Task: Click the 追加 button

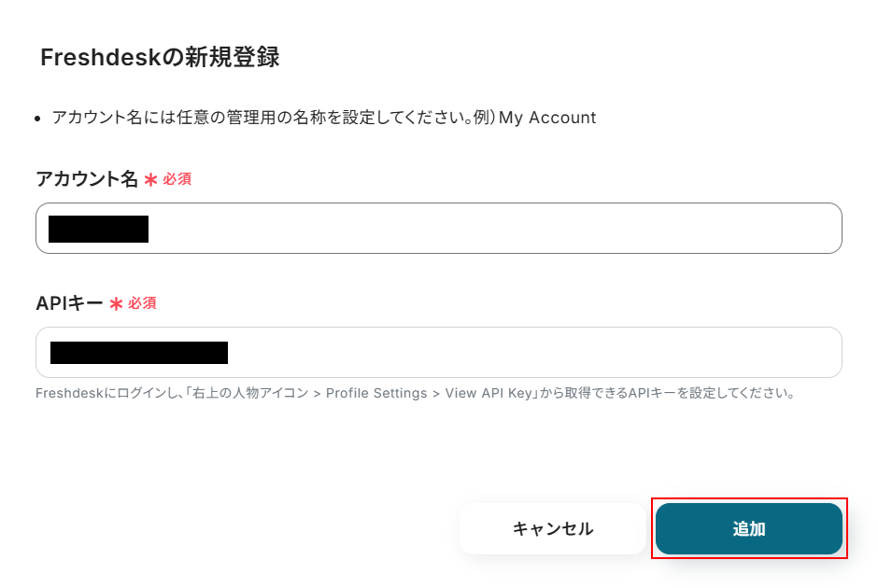Action: 749,529
